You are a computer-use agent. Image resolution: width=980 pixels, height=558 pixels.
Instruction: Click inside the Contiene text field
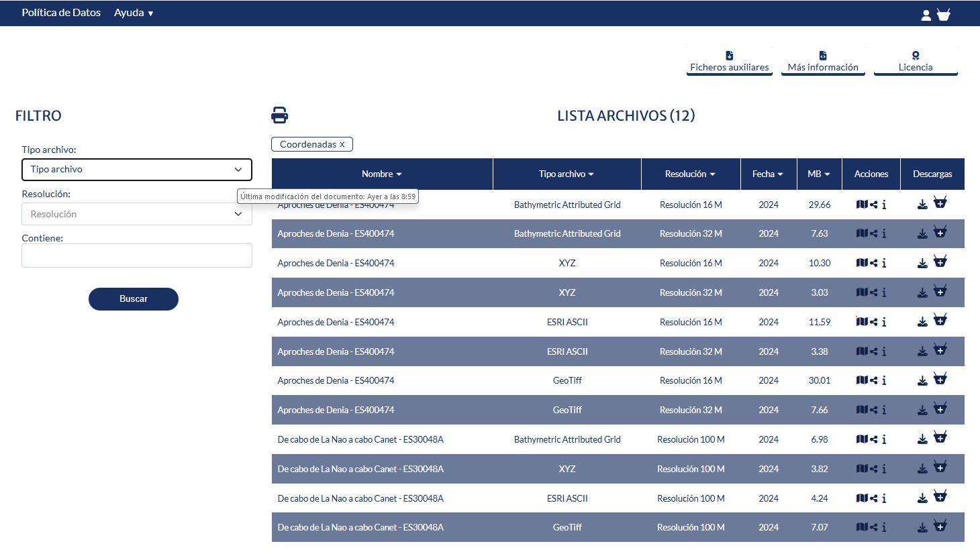pyautogui.click(x=136, y=256)
